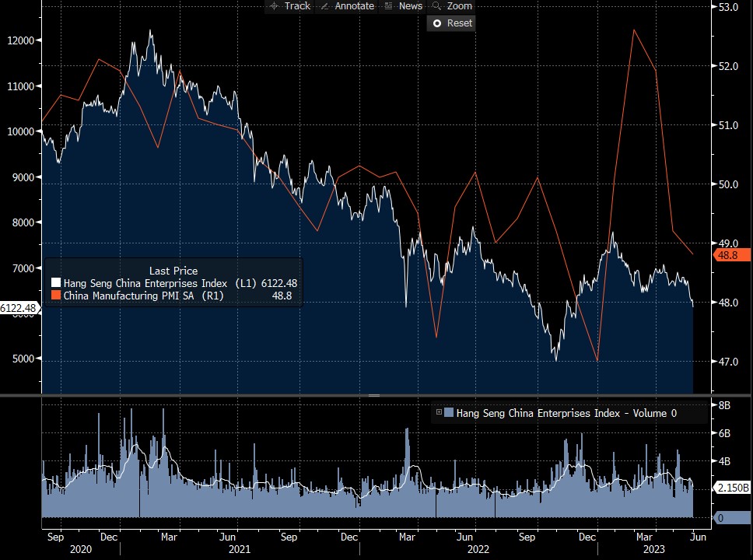The image size is (753, 560).
Task: Click the 2021 year label
Action: [239, 549]
